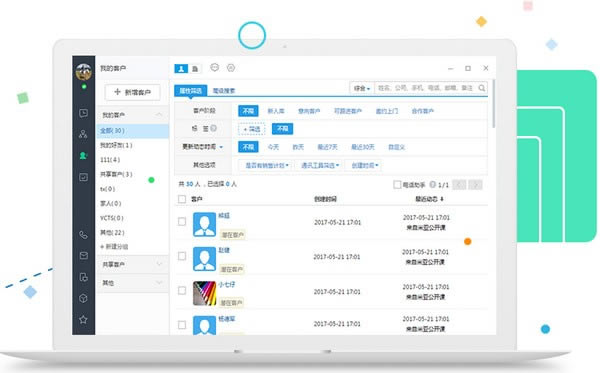Click the info icon beside 1/1
The width and height of the screenshot is (600, 373).
click(432, 184)
